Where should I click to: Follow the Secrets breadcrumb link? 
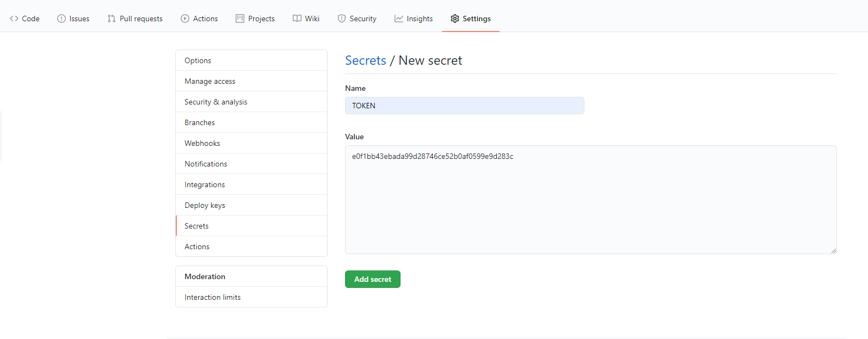(365, 60)
